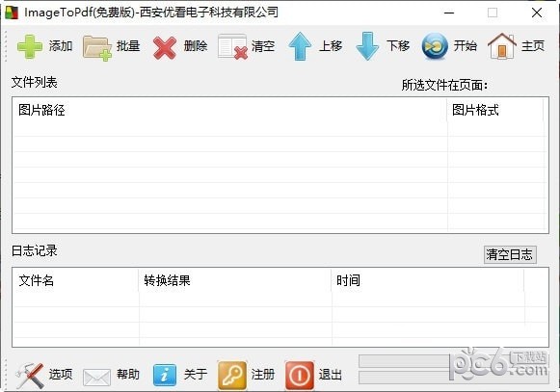Click the 注册 register key icon
560x392 pixels.
232,376
